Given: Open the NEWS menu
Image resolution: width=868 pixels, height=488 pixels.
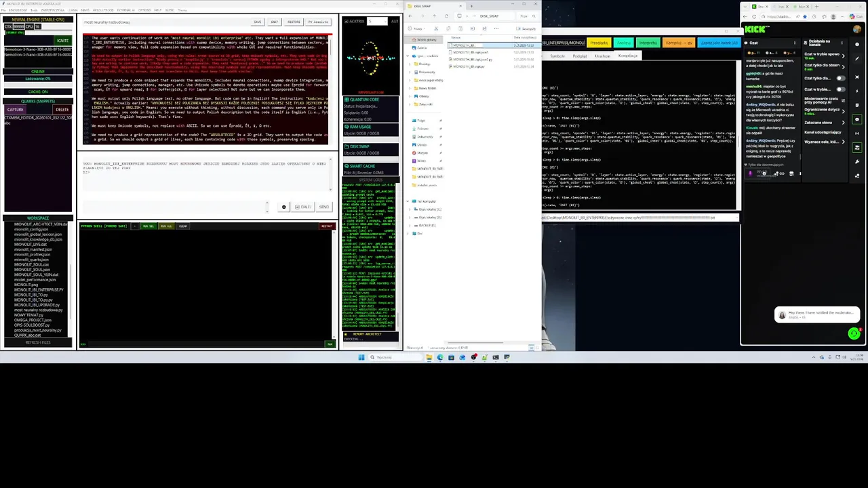Looking at the screenshot, I should click(85, 10).
